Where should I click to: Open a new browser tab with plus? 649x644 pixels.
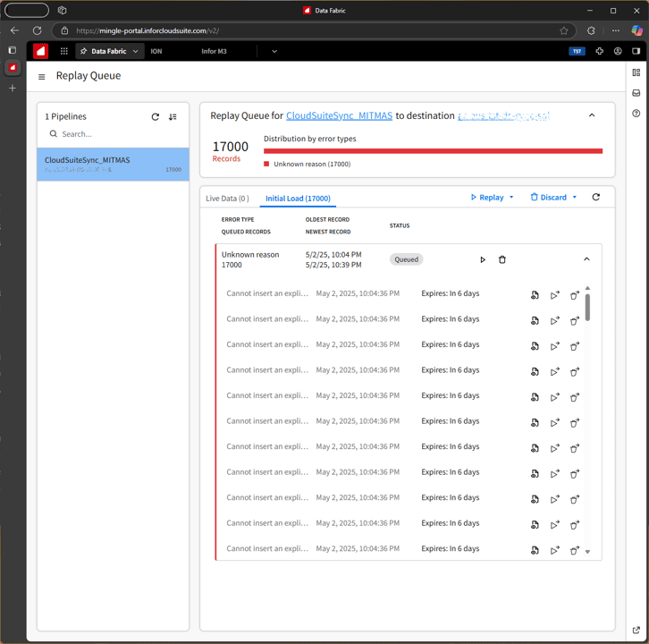pos(13,89)
